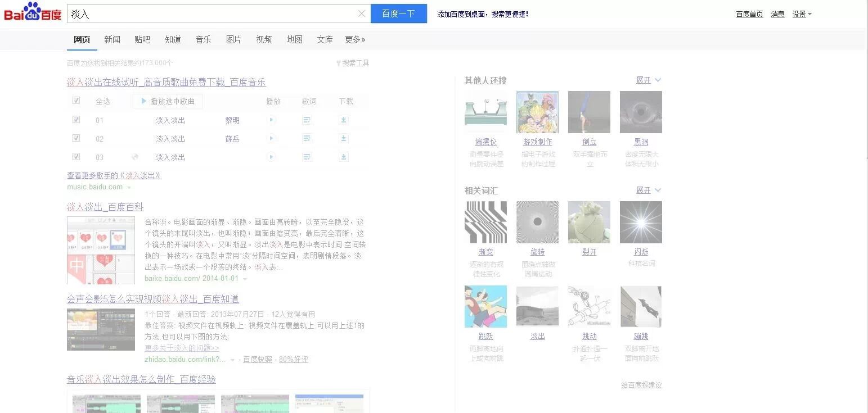Open the 渐变 thumbnail image
The height and width of the screenshot is (413, 868).
(485, 222)
